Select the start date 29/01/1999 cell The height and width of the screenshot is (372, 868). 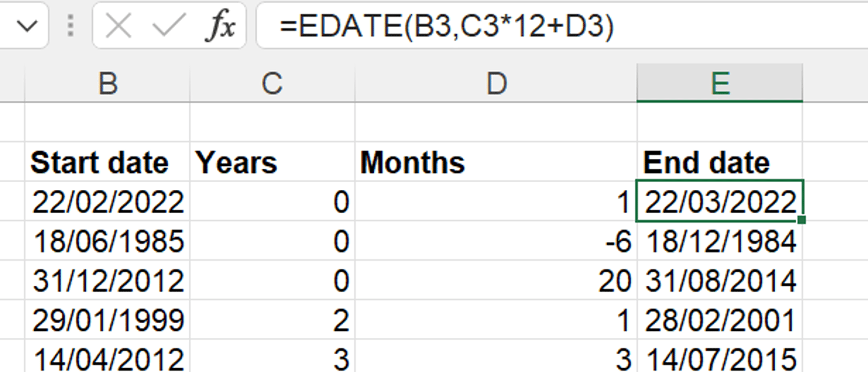tap(107, 320)
